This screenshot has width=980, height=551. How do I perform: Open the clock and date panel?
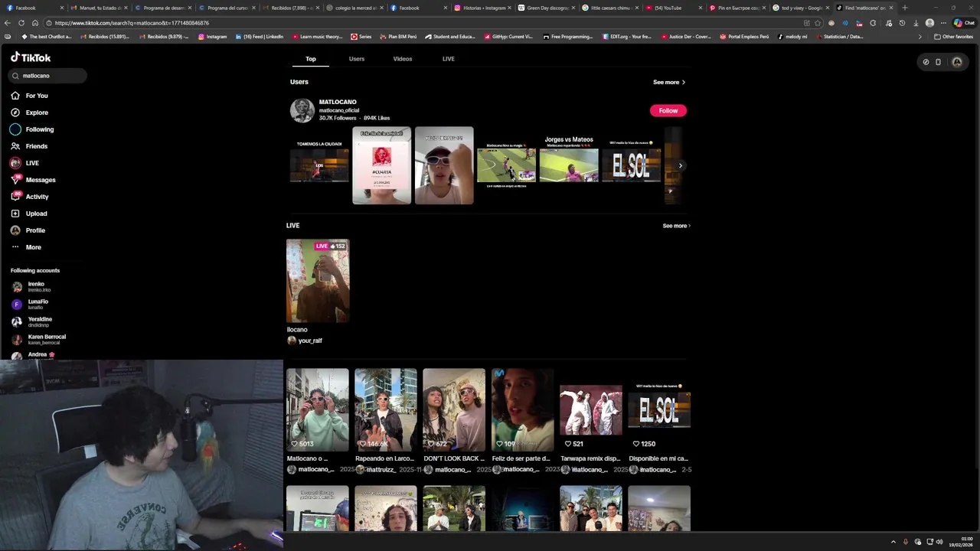pyautogui.click(x=962, y=542)
